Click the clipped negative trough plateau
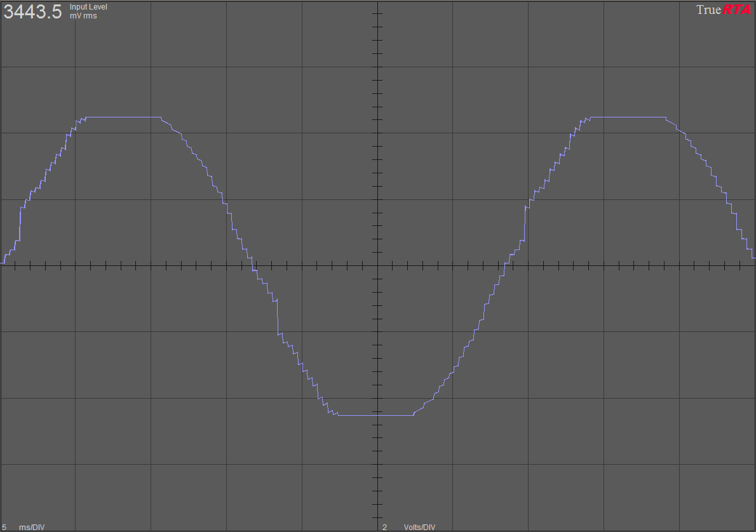Image resolution: width=756 pixels, height=532 pixels. pos(376,415)
